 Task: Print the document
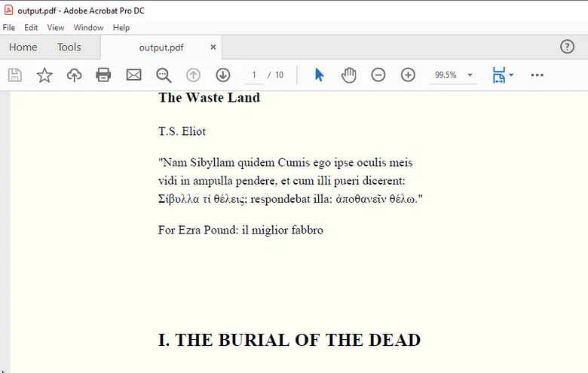103,75
